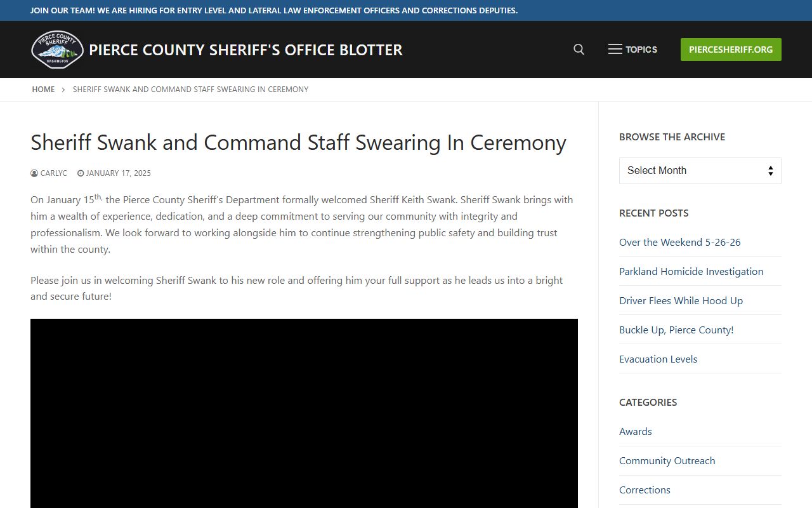View the Corrections category
This screenshot has width=812, height=508.
pos(645,490)
